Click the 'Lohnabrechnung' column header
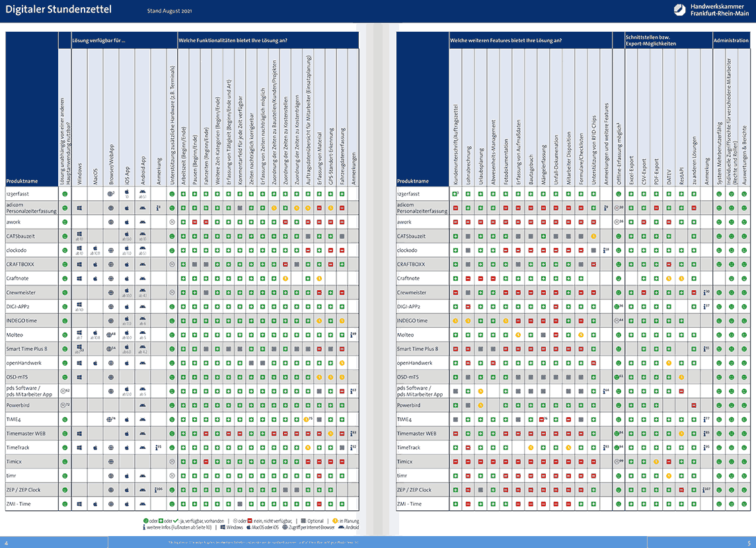 (x=468, y=165)
